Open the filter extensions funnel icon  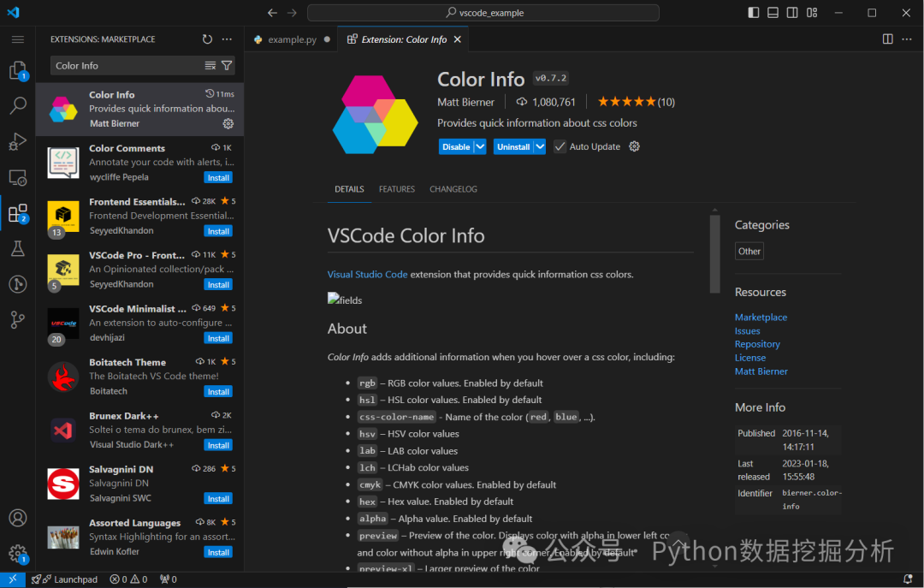point(227,65)
